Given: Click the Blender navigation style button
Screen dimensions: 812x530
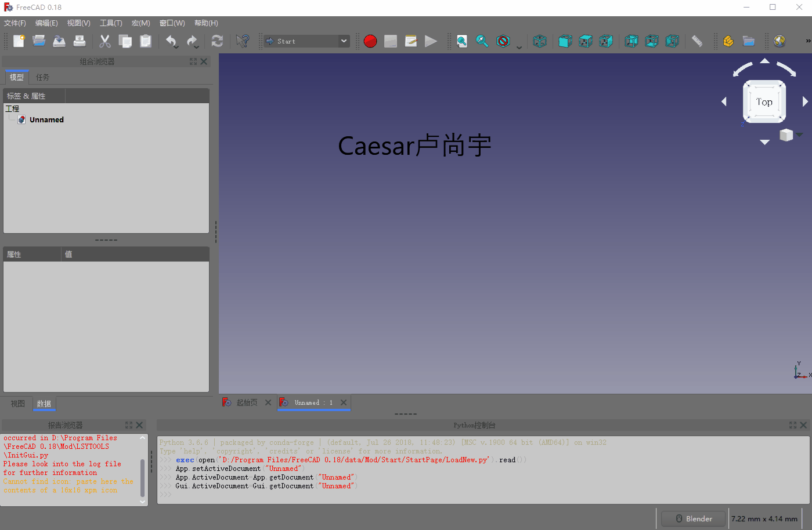Looking at the screenshot, I should coord(692,518).
